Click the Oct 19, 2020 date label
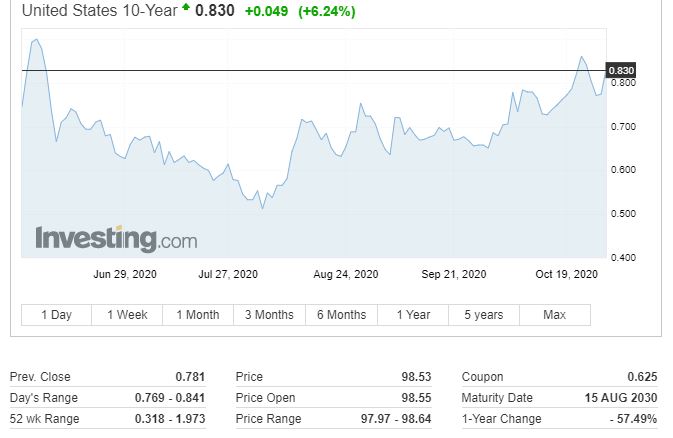 click(566, 274)
